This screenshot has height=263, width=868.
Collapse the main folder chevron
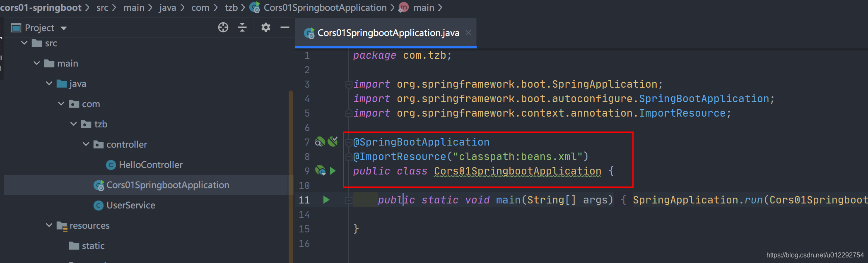(x=37, y=63)
